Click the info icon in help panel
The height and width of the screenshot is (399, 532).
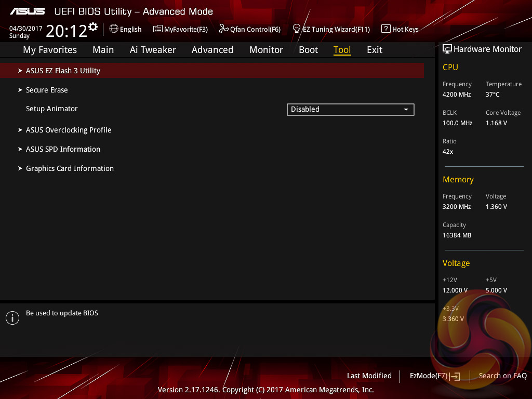tap(12, 318)
